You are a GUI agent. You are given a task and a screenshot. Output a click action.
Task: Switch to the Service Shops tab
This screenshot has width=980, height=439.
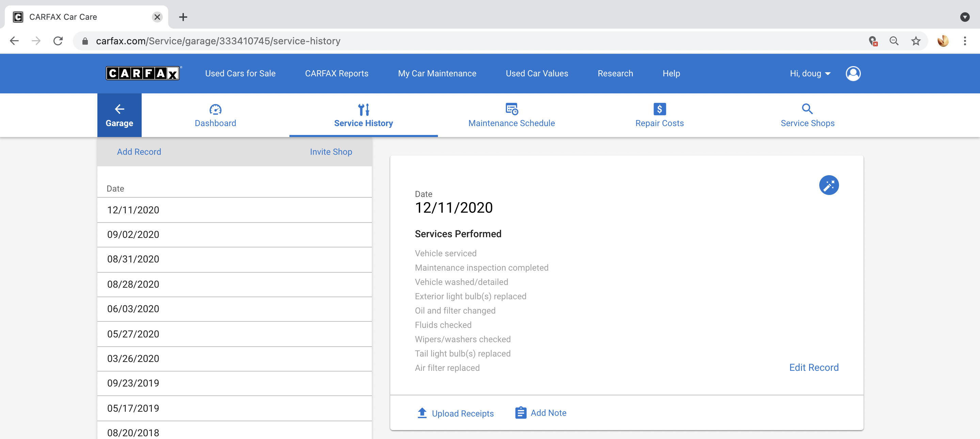click(x=807, y=115)
